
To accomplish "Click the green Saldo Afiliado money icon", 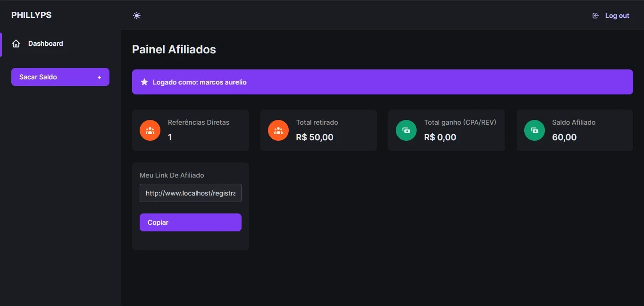I will point(535,130).
